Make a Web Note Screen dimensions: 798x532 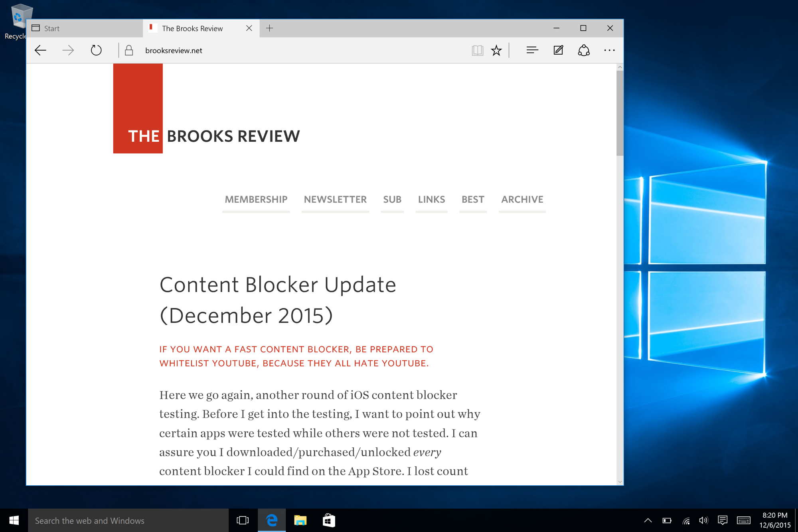point(558,50)
